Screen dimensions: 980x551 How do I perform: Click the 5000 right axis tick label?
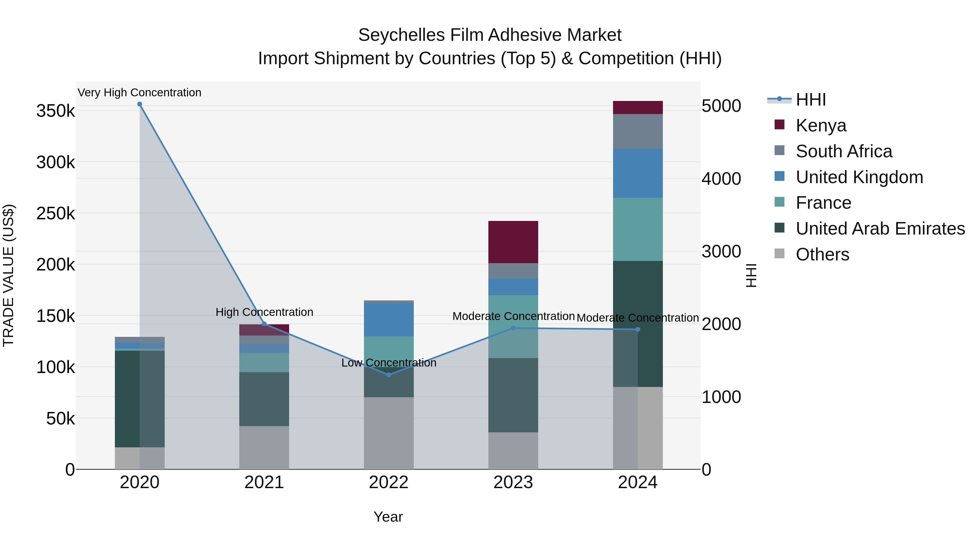click(x=722, y=106)
